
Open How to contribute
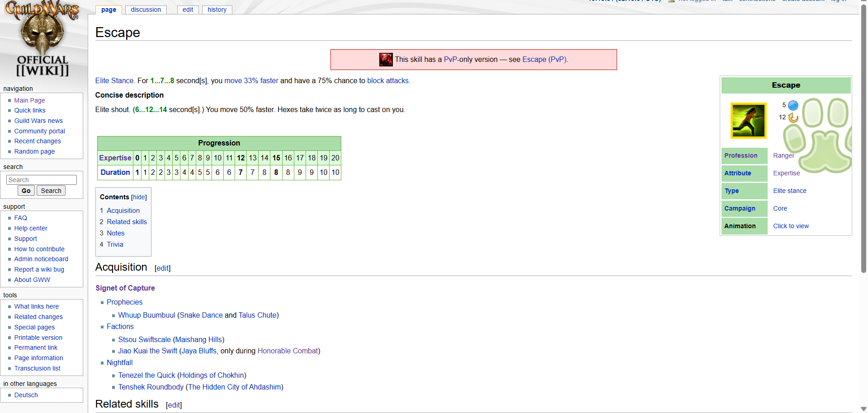[39, 249]
